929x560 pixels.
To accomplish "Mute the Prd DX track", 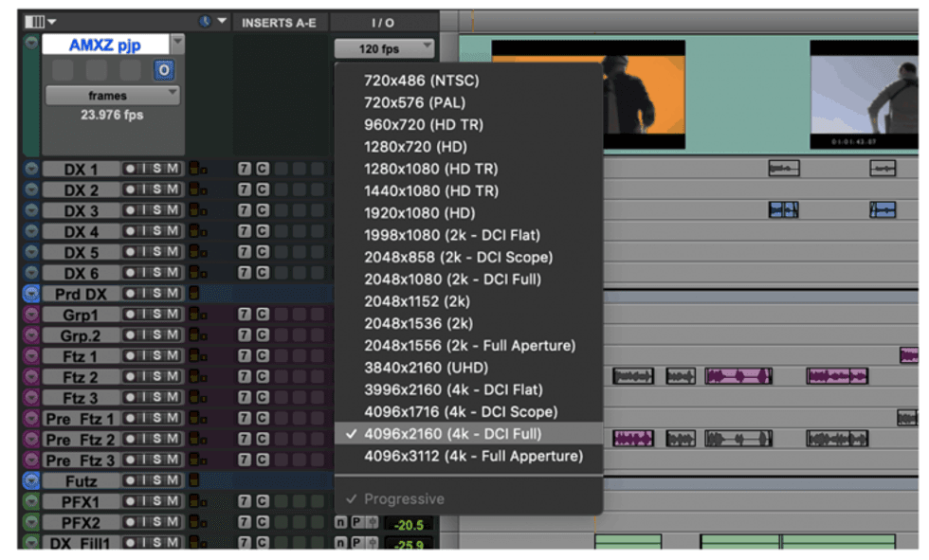I will pos(173,294).
